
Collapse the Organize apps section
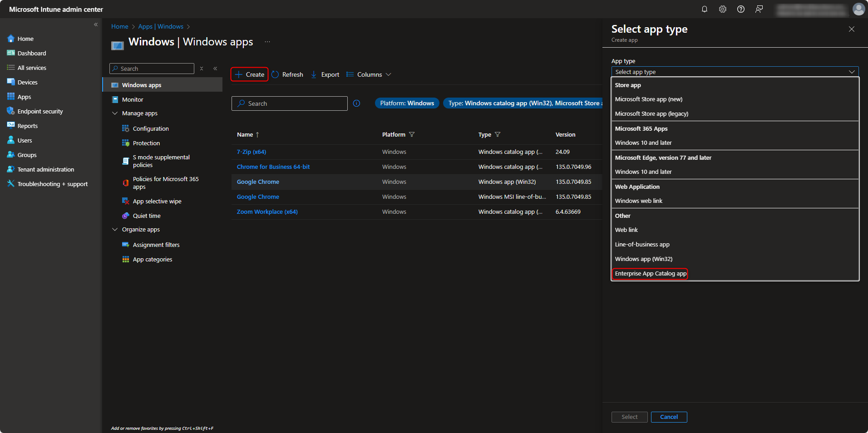tap(115, 230)
